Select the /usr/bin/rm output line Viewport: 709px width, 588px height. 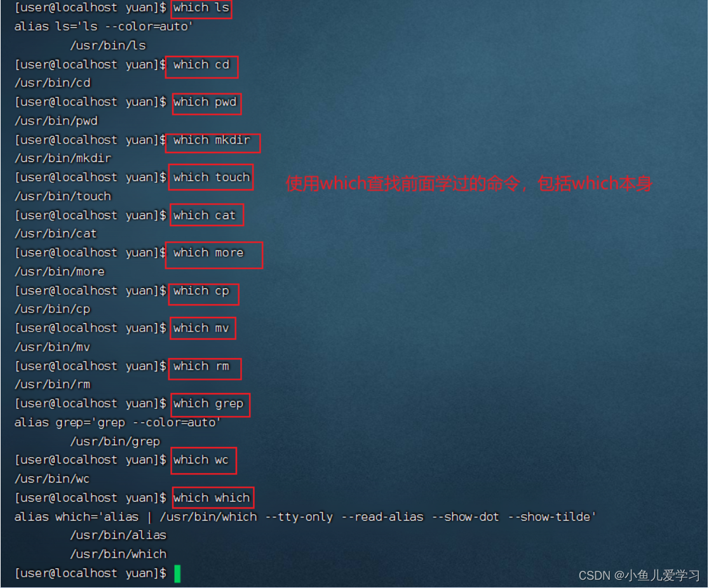click(x=53, y=385)
